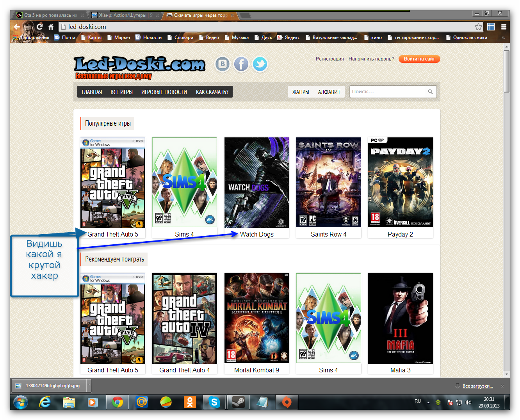Show hidden tray icons arrow
Viewport: 520px width, 420px height.
click(428, 402)
